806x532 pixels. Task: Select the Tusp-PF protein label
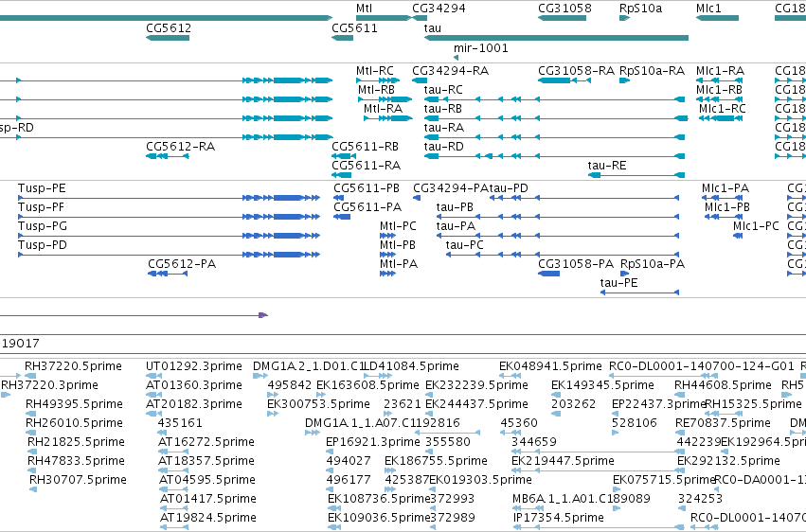click(41, 207)
